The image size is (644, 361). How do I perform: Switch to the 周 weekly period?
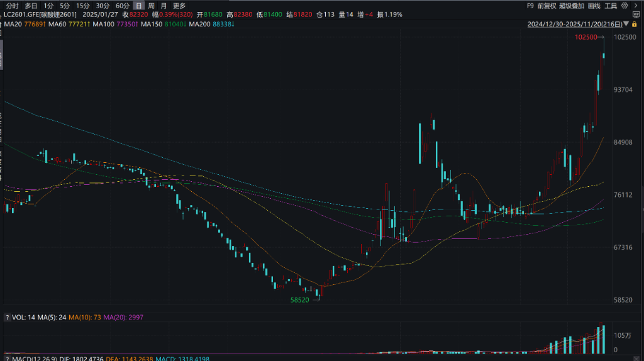point(151,6)
